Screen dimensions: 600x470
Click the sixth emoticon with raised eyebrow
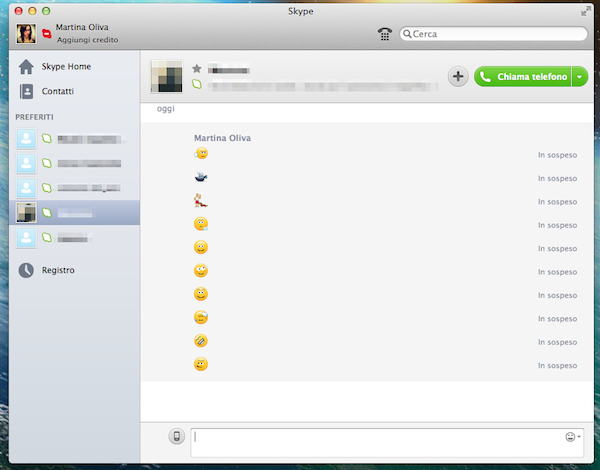coord(201,271)
